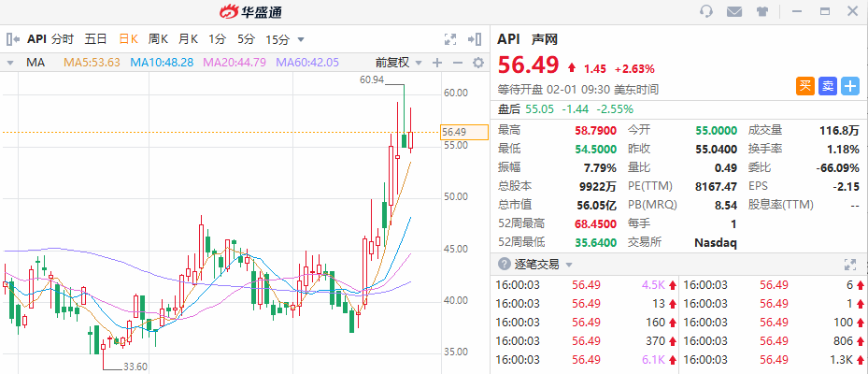Click the orange 买 buy button
Screen dimensions: 868x374
pos(805,86)
